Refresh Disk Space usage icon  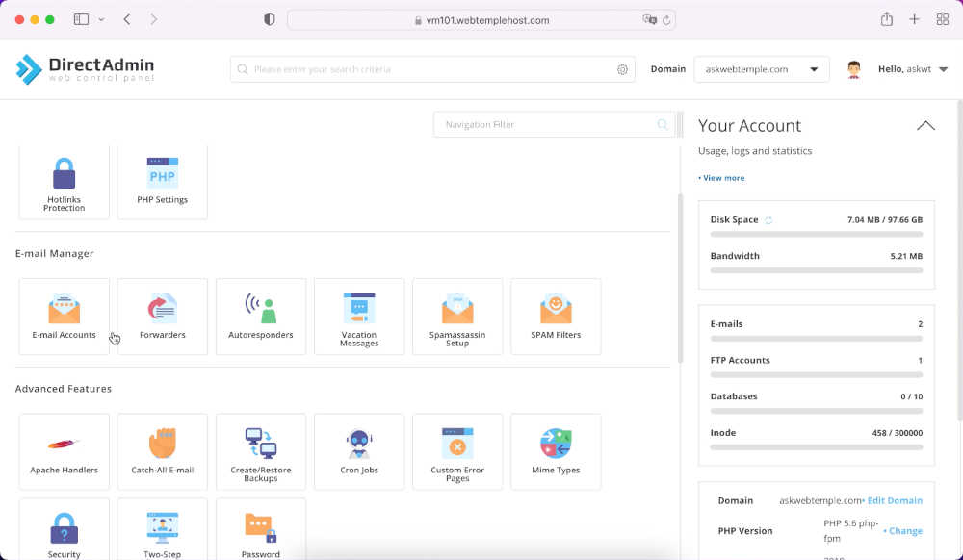click(768, 220)
